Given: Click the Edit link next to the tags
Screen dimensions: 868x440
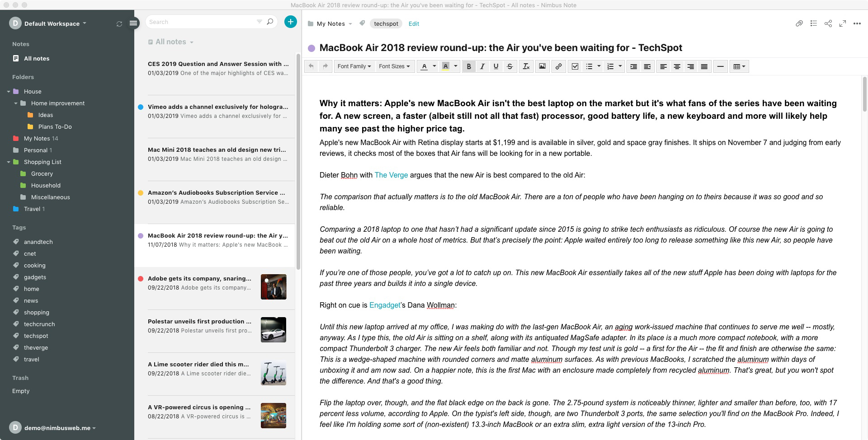Looking at the screenshot, I should click(413, 23).
